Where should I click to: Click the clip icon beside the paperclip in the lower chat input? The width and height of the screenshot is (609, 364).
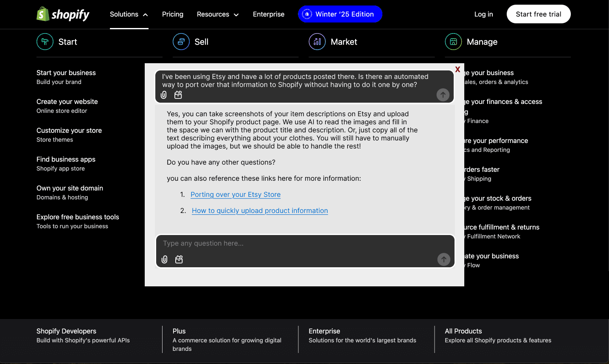coord(179,259)
